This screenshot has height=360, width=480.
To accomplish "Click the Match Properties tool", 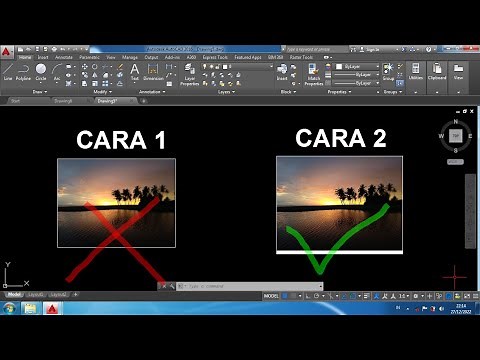I will pos(313,75).
